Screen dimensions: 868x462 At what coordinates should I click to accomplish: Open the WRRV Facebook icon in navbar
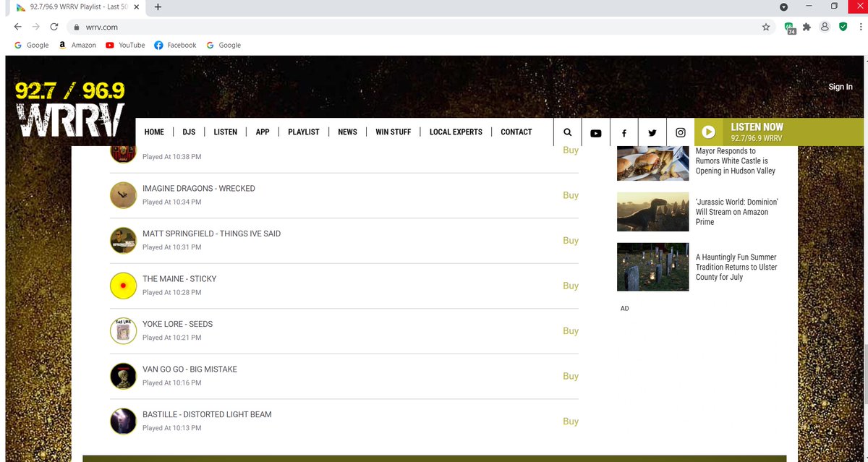point(624,133)
